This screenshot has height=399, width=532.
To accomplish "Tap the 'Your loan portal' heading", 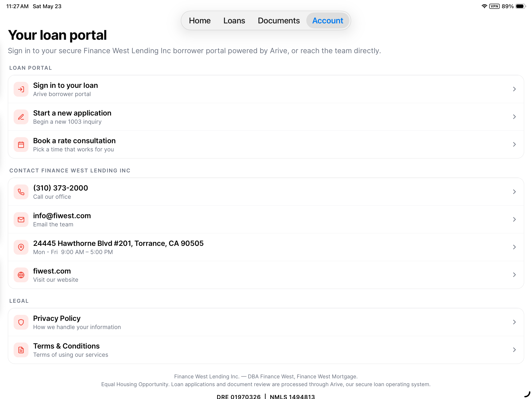I will [x=57, y=35].
